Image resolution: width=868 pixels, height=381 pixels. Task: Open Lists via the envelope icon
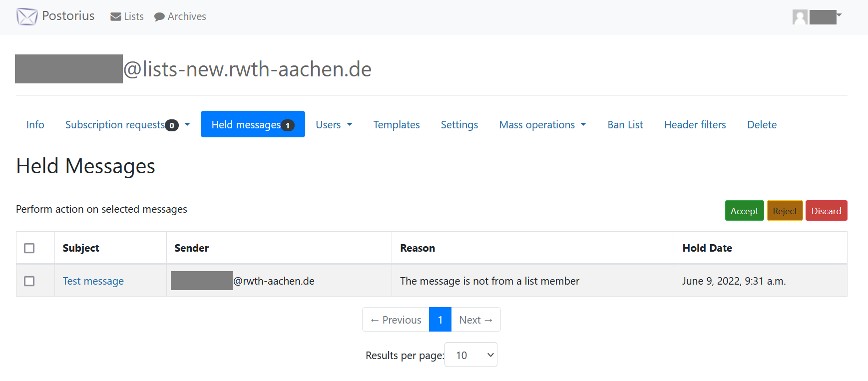coord(116,17)
